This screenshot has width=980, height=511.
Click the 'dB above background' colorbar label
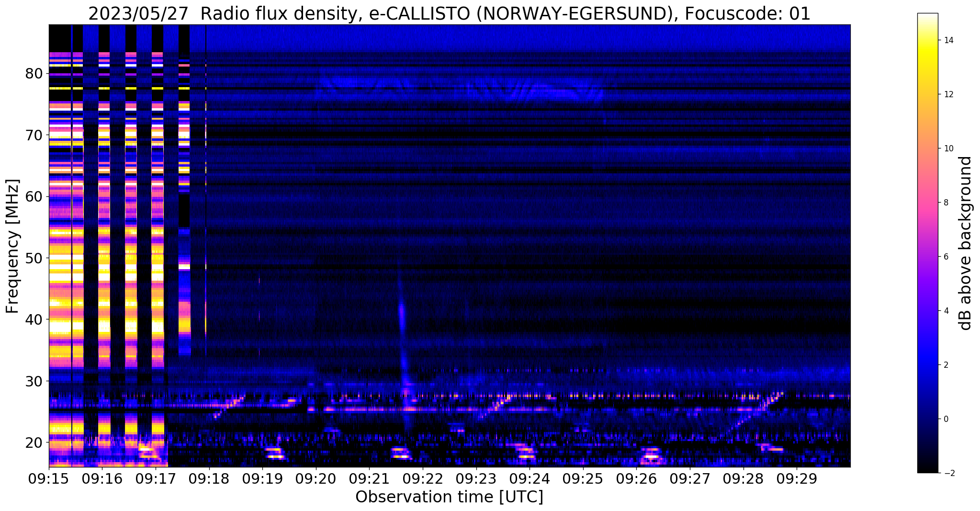point(965,243)
